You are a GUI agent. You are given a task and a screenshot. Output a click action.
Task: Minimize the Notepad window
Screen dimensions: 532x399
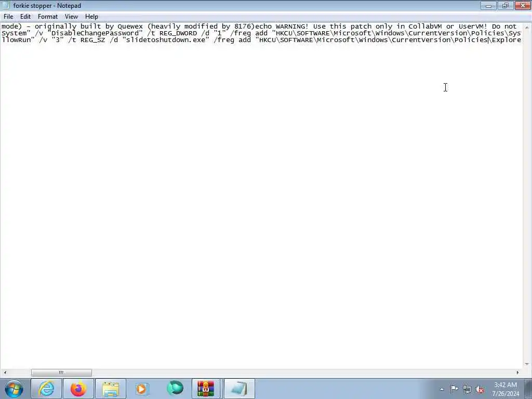(488, 5)
